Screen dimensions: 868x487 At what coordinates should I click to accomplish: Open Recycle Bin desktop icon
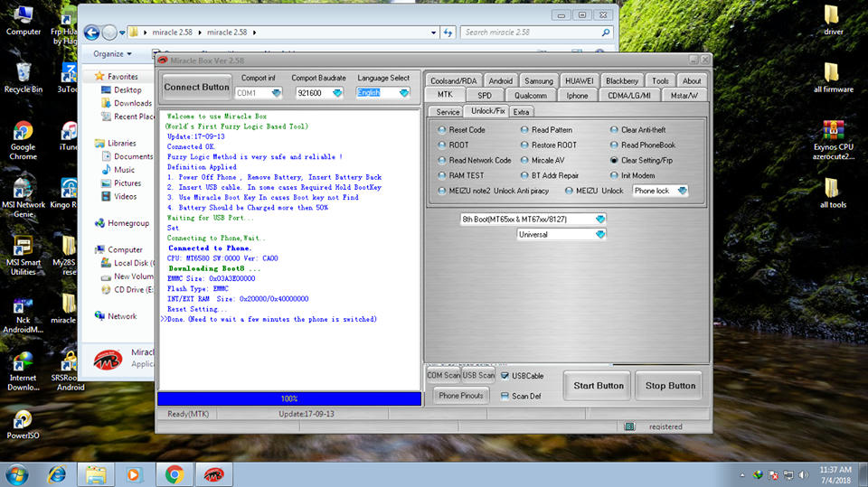click(x=24, y=78)
